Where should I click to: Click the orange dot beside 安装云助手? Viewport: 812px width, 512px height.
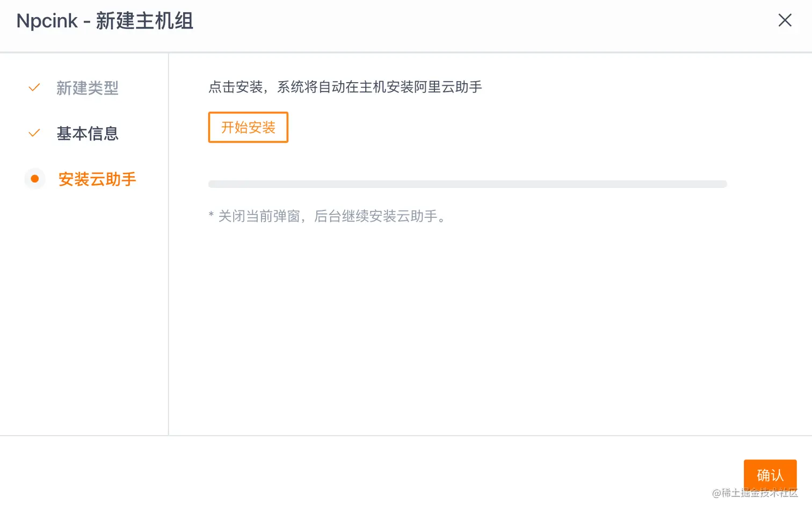coord(35,179)
